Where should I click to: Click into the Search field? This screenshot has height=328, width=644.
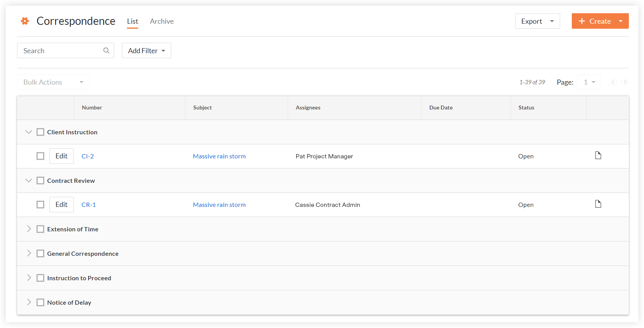[60, 51]
